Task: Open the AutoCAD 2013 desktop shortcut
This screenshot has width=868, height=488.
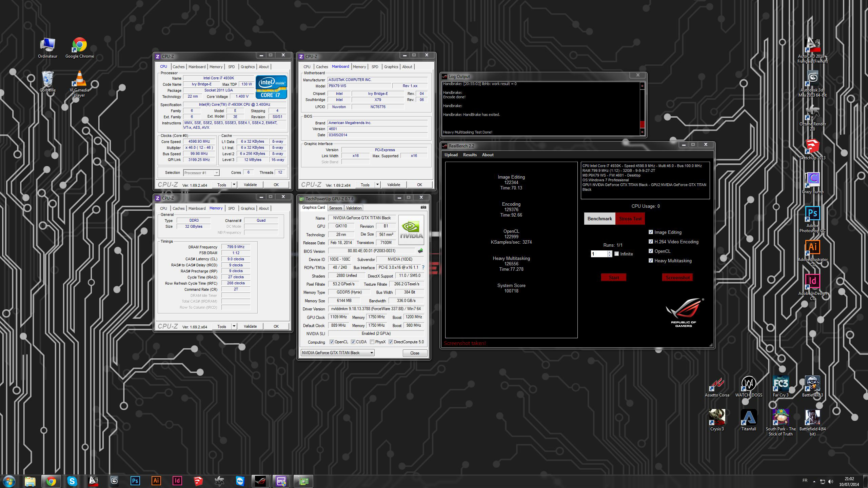Action: (x=812, y=50)
